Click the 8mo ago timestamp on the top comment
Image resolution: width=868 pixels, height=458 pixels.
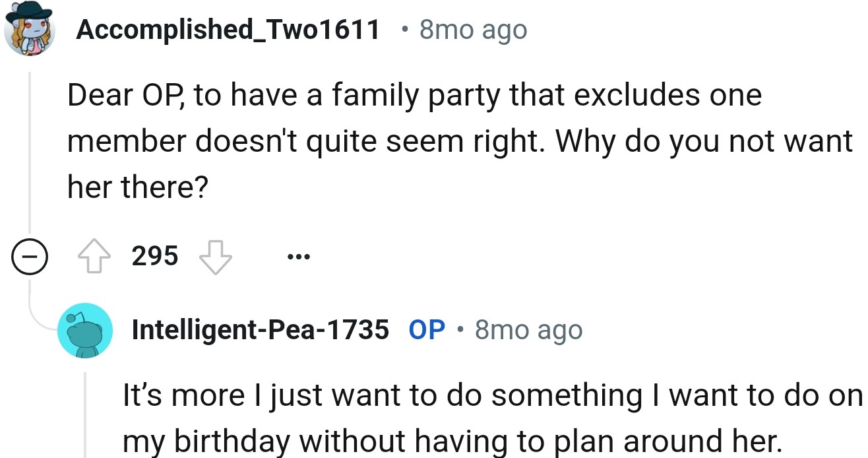pyautogui.click(x=472, y=28)
